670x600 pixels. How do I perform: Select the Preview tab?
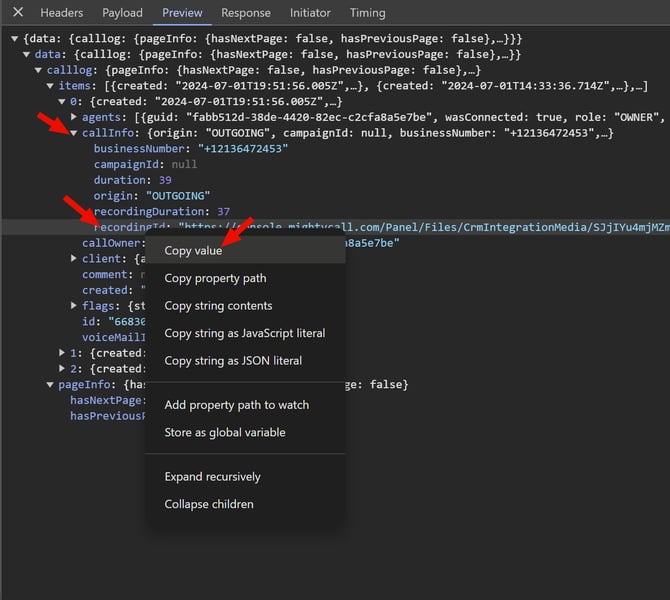coord(182,13)
